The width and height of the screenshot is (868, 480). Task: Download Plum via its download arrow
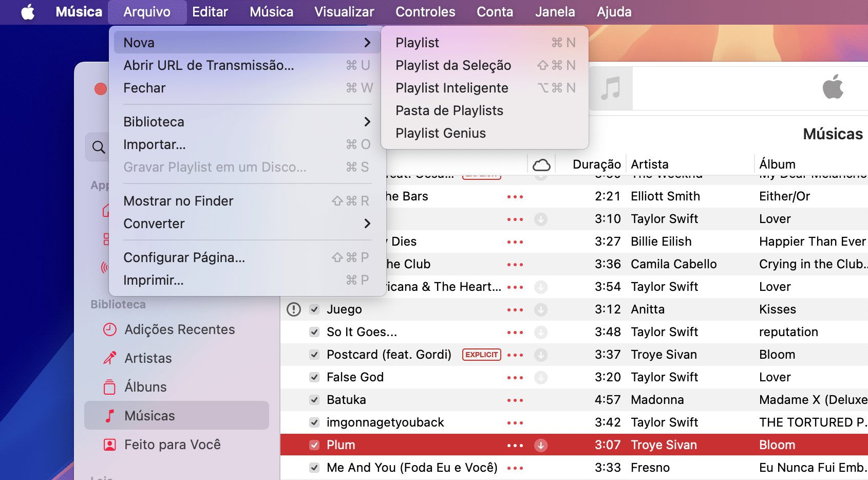(541, 445)
